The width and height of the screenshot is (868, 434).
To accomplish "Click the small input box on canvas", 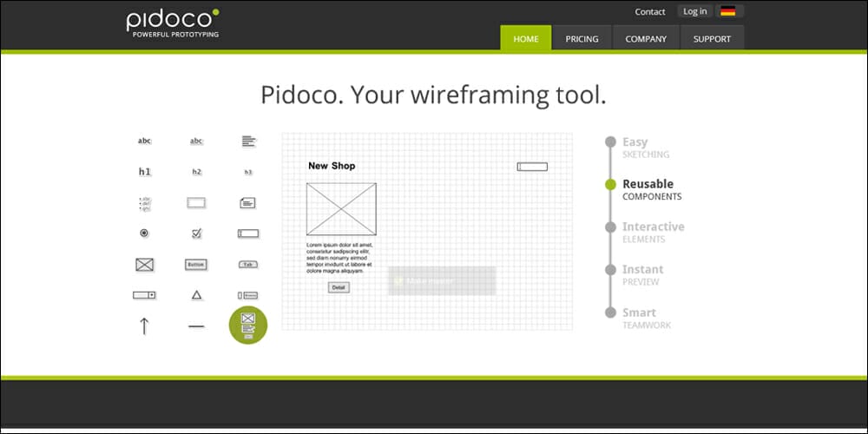I will point(532,167).
